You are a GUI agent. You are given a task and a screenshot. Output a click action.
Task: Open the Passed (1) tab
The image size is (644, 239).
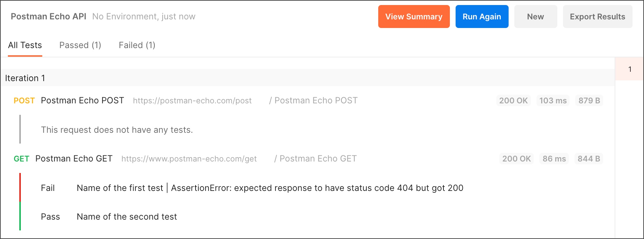point(80,45)
